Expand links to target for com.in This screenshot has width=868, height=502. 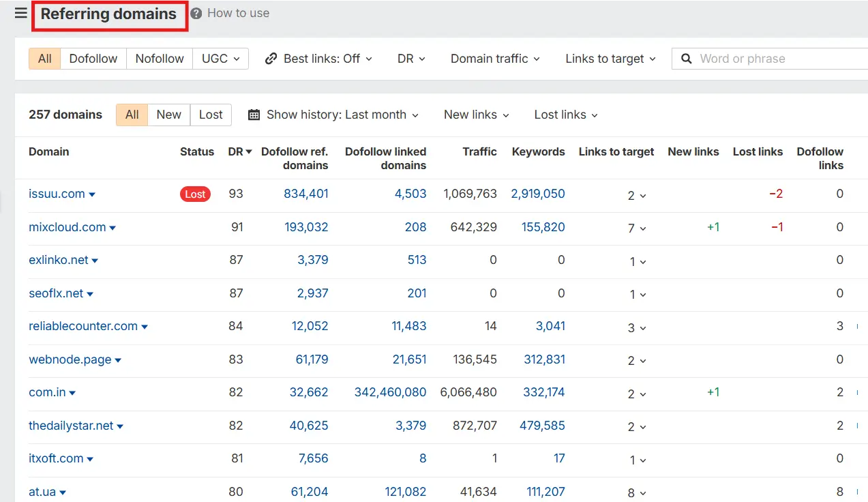pyautogui.click(x=637, y=394)
